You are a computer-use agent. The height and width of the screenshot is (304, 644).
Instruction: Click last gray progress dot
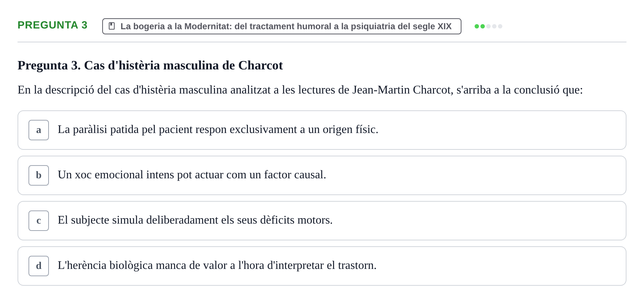500,26
